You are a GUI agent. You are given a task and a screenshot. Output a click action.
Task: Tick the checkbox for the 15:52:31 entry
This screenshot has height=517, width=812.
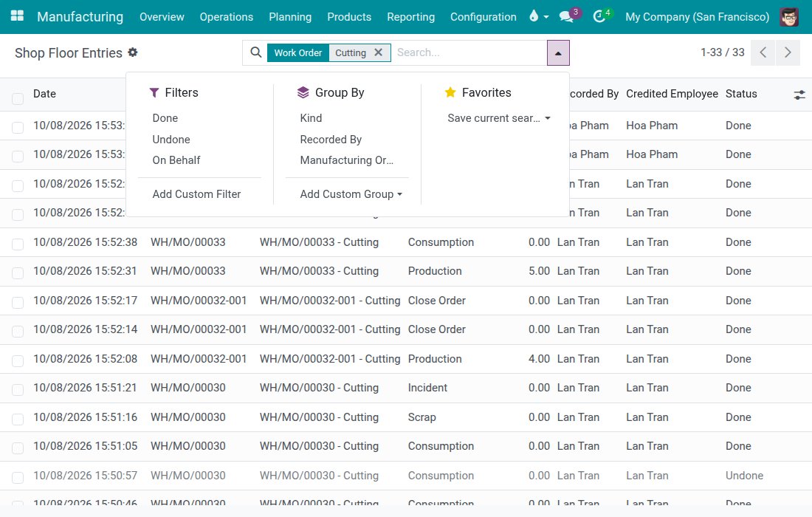pos(18,273)
